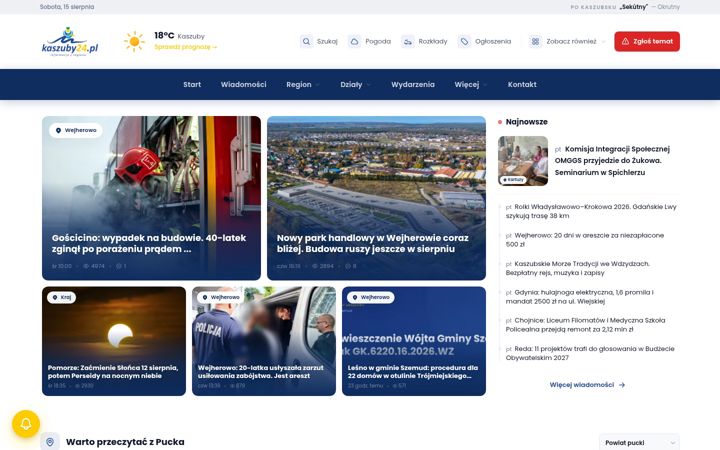
Task: Open search via the magnifier icon
Action: 306,41
